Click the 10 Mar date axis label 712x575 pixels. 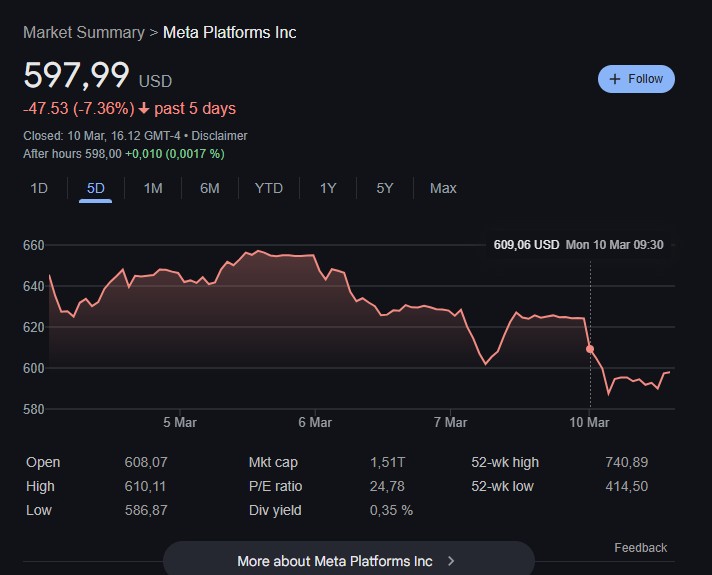(x=589, y=422)
